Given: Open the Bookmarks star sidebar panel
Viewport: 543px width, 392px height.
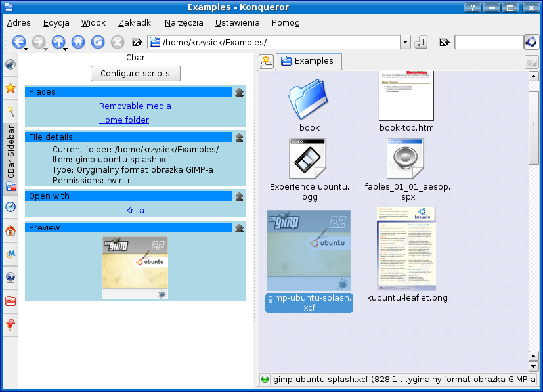Looking at the screenshot, I should click(11, 87).
